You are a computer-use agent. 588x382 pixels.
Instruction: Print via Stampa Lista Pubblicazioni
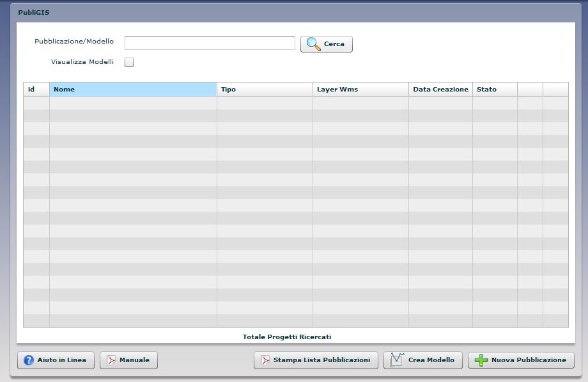(316, 360)
